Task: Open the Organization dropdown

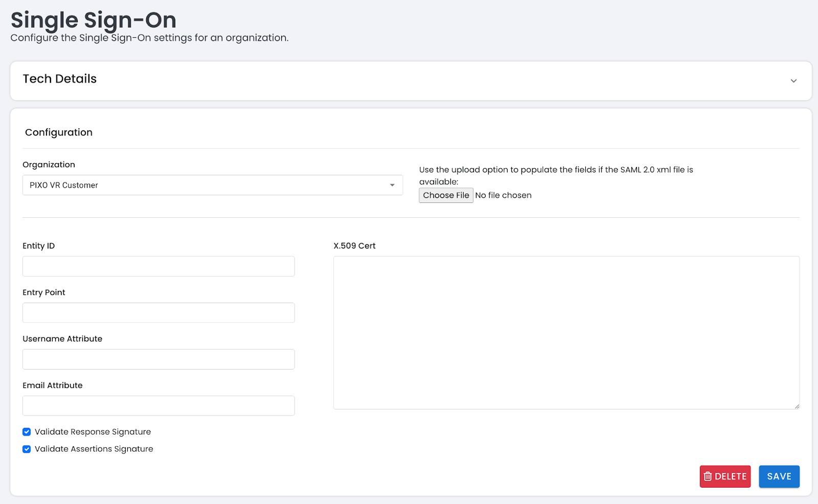Action: (212, 185)
